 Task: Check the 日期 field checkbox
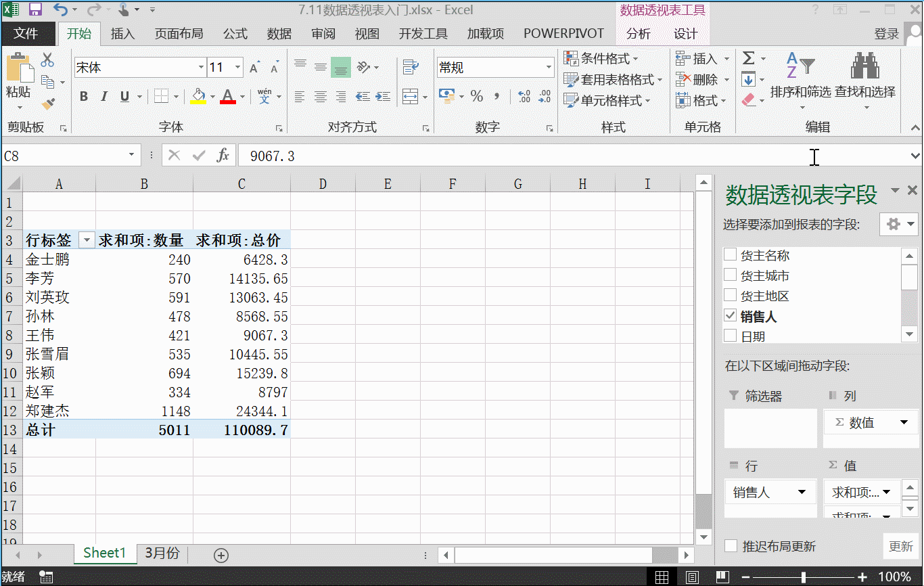pos(730,335)
